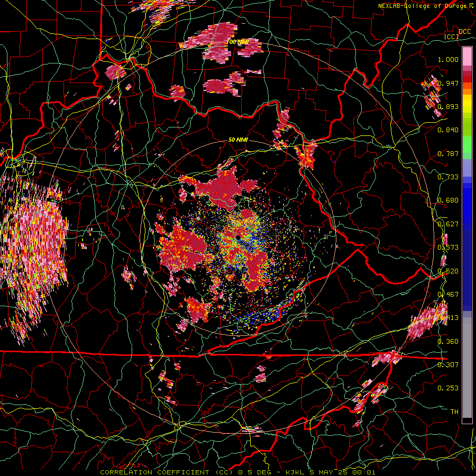Click the TH label at the scale bottom
The height and width of the screenshot is (476, 476).
point(454,411)
